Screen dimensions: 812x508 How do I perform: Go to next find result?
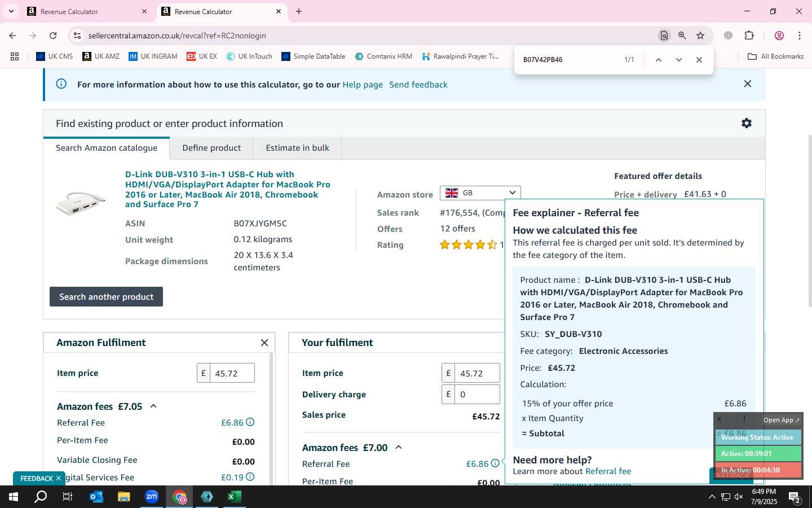click(679, 60)
